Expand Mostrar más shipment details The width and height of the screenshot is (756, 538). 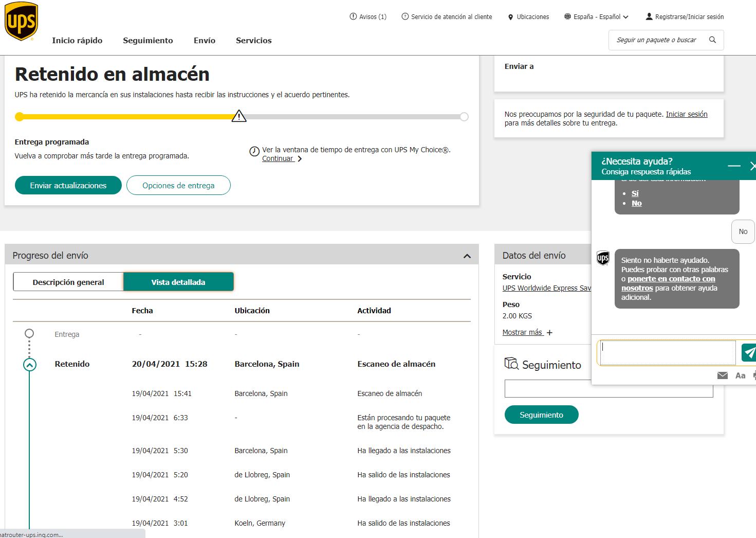527,332
